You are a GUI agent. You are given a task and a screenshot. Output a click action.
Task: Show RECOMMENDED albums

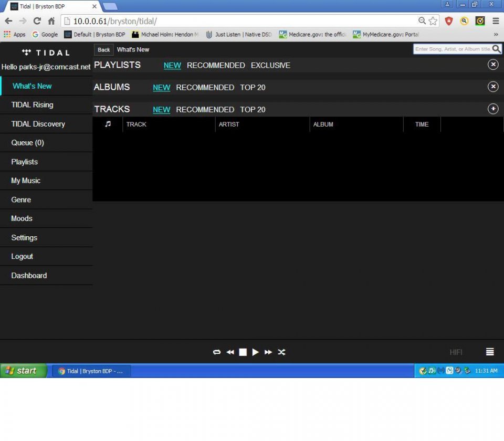click(x=205, y=88)
